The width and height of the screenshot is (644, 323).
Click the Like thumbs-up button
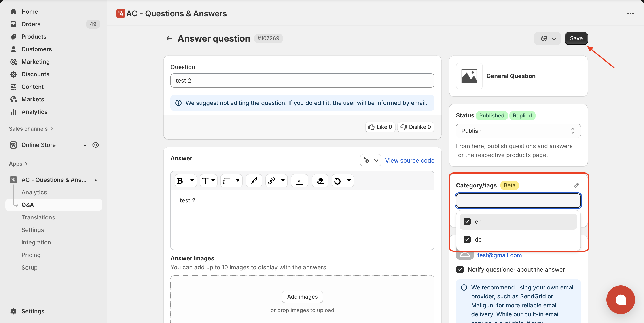click(380, 127)
